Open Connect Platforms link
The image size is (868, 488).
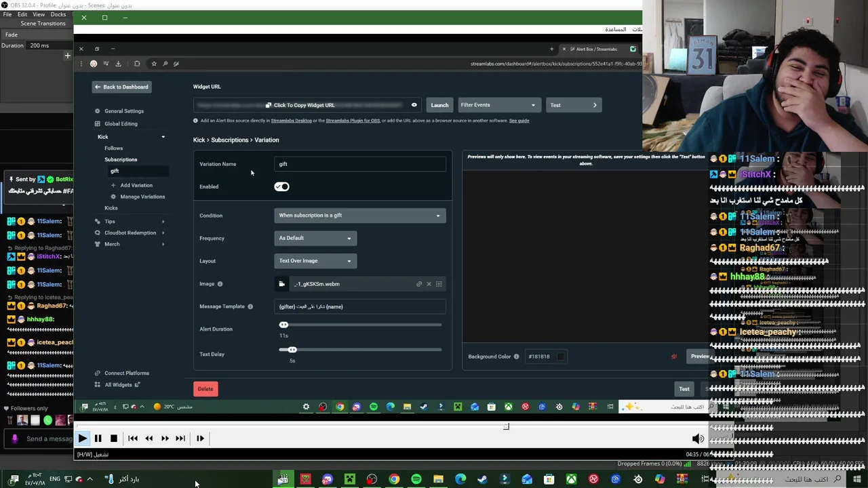(x=122, y=373)
